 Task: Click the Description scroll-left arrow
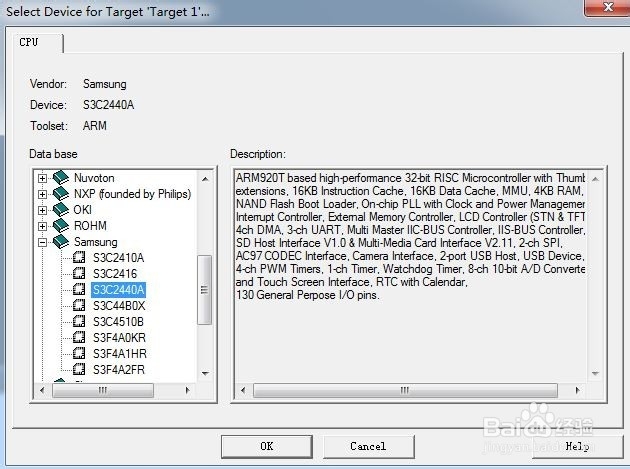(243, 390)
